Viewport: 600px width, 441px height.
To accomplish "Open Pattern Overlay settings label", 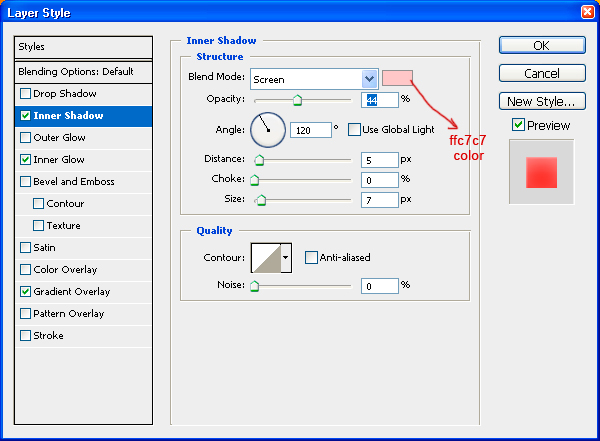I will point(69,314).
